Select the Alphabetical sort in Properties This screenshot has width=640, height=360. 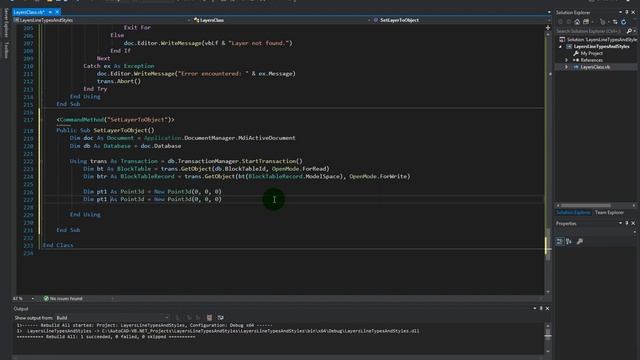[x=569, y=242]
